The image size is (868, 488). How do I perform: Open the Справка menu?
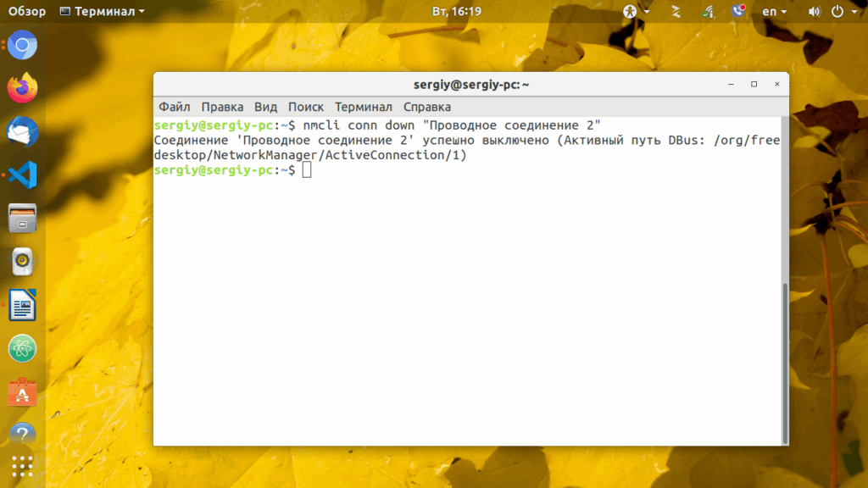click(427, 107)
